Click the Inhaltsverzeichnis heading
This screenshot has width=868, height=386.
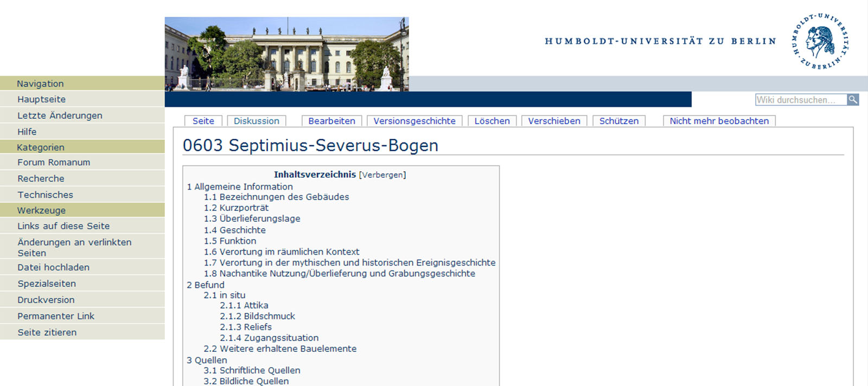315,175
